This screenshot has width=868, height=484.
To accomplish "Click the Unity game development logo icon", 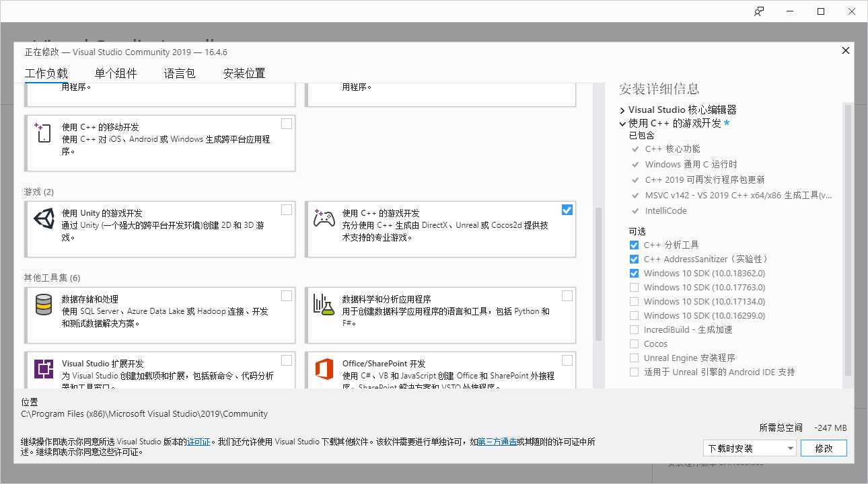I will (44, 218).
